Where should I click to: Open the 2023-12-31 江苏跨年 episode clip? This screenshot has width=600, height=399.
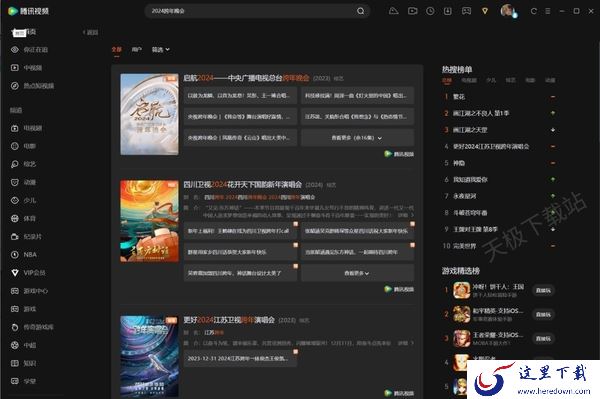240,358
